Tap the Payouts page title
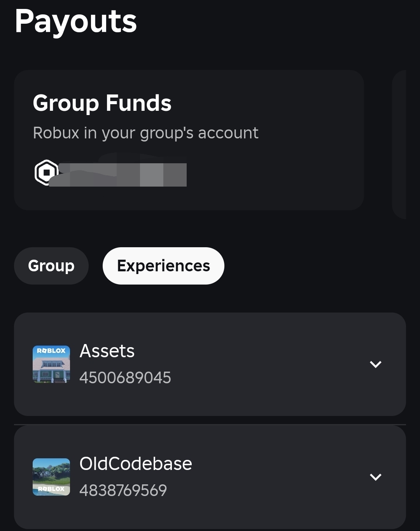Image resolution: width=420 pixels, height=531 pixels. tap(76, 21)
